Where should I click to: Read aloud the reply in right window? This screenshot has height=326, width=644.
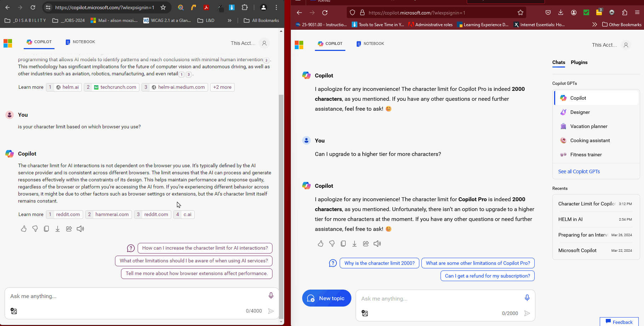[x=377, y=244]
